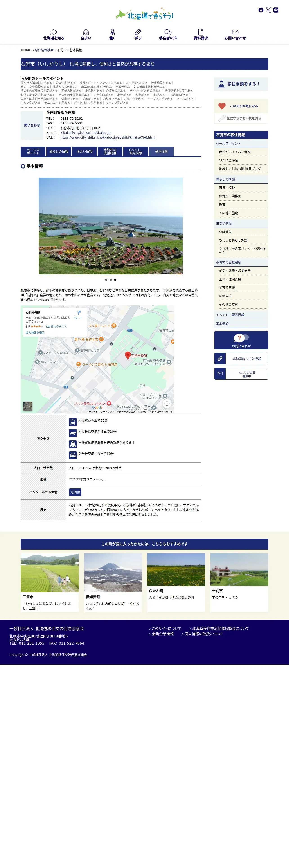The width and height of the screenshot is (289, 868).
Task: Open the Facebook icon in header
Action: click(x=261, y=10)
